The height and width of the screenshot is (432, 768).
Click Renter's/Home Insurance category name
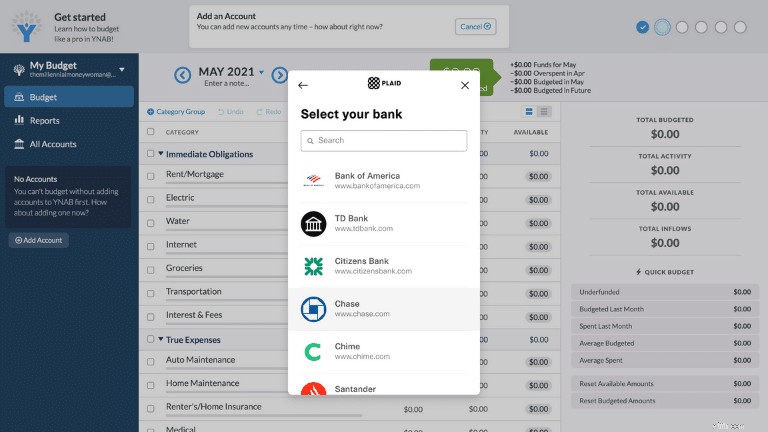pyautogui.click(x=214, y=407)
